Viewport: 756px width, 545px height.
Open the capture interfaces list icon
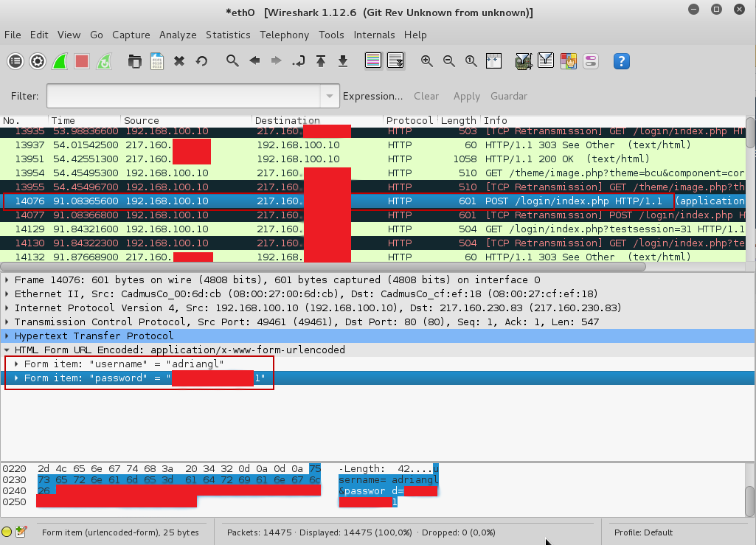(x=15, y=61)
